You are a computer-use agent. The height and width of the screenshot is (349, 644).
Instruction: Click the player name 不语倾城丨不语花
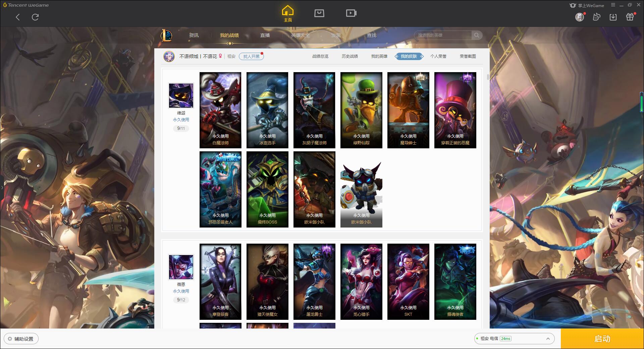198,56
